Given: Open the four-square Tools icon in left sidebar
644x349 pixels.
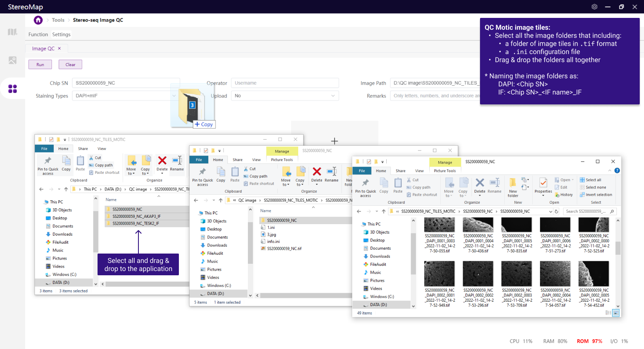Looking at the screenshot, I should pos(12,89).
